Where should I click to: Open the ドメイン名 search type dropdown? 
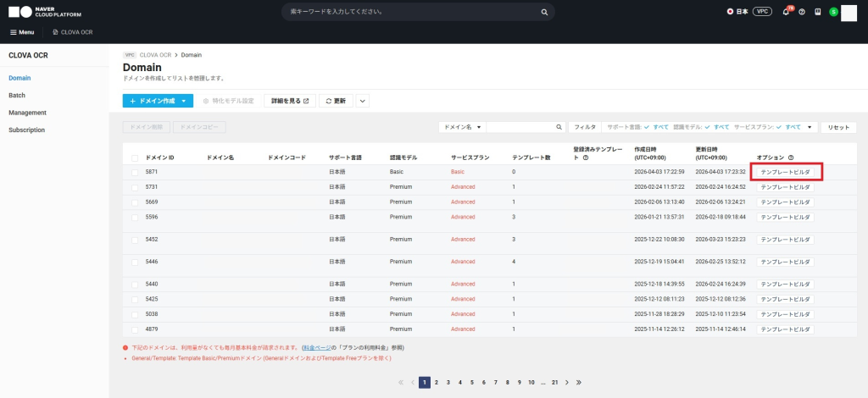coord(462,127)
